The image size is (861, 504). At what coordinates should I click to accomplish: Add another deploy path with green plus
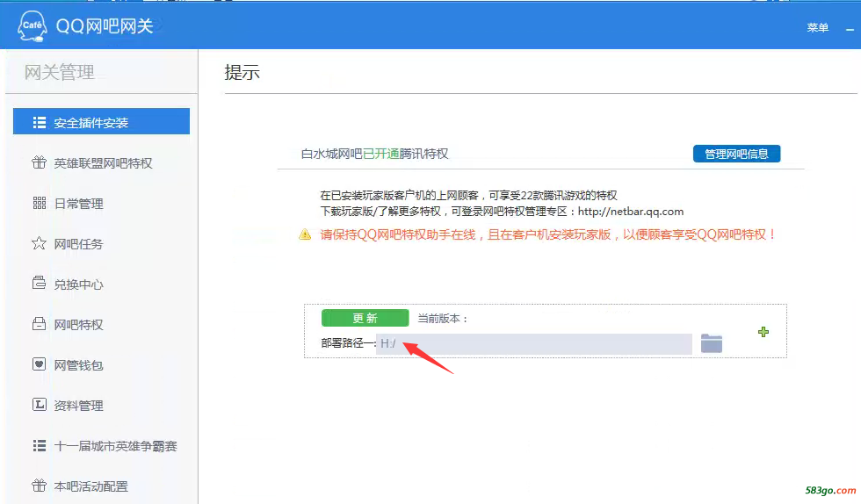pos(763,332)
